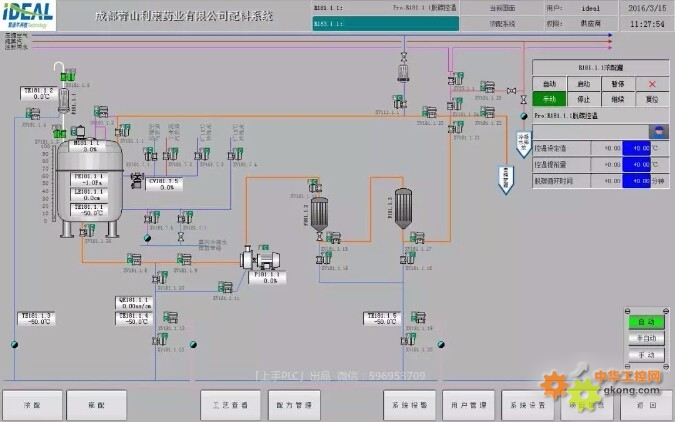Click valve XV181.7.4 icon
Viewport: 675px width, 422px height.
(235, 154)
